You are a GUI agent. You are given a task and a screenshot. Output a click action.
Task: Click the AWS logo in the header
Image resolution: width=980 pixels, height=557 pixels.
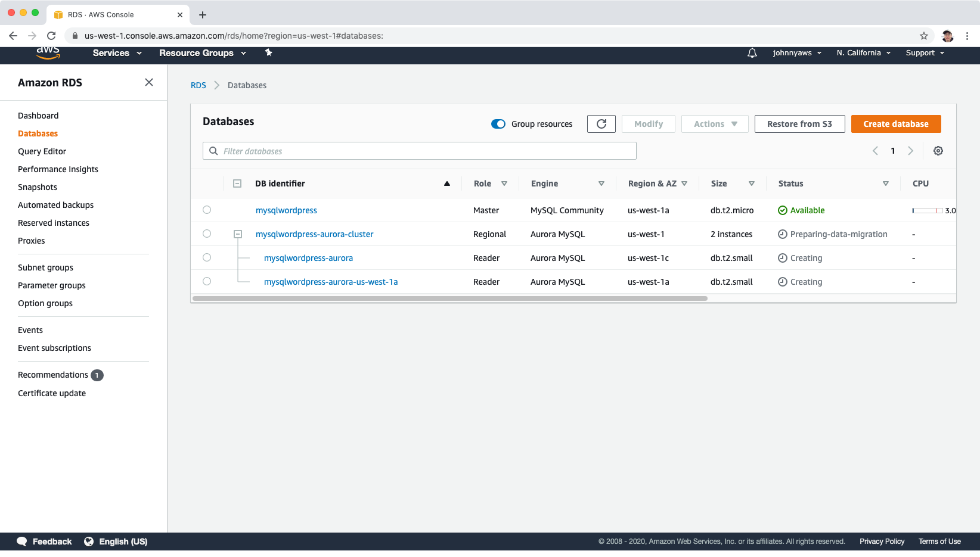48,52
